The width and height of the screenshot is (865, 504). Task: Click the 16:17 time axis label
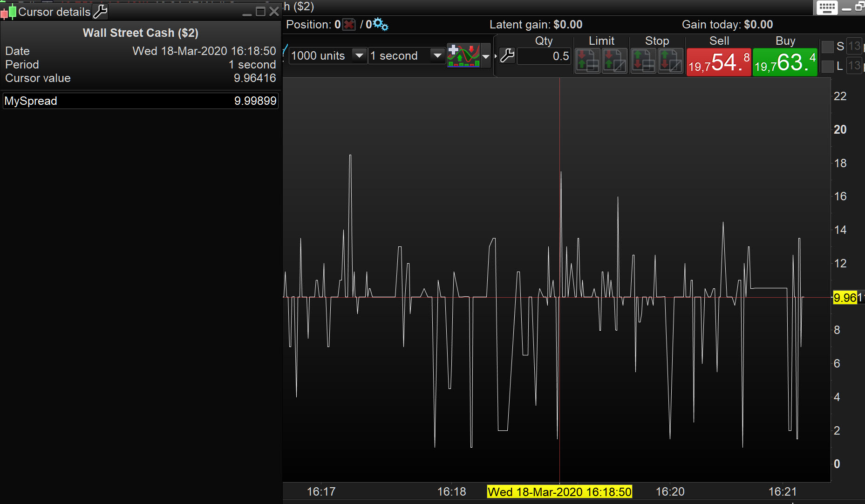coord(321,491)
